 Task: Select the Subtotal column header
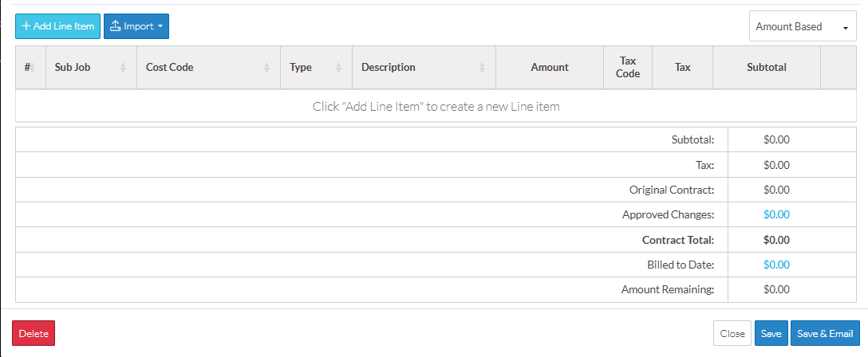click(x=766, y=68)
